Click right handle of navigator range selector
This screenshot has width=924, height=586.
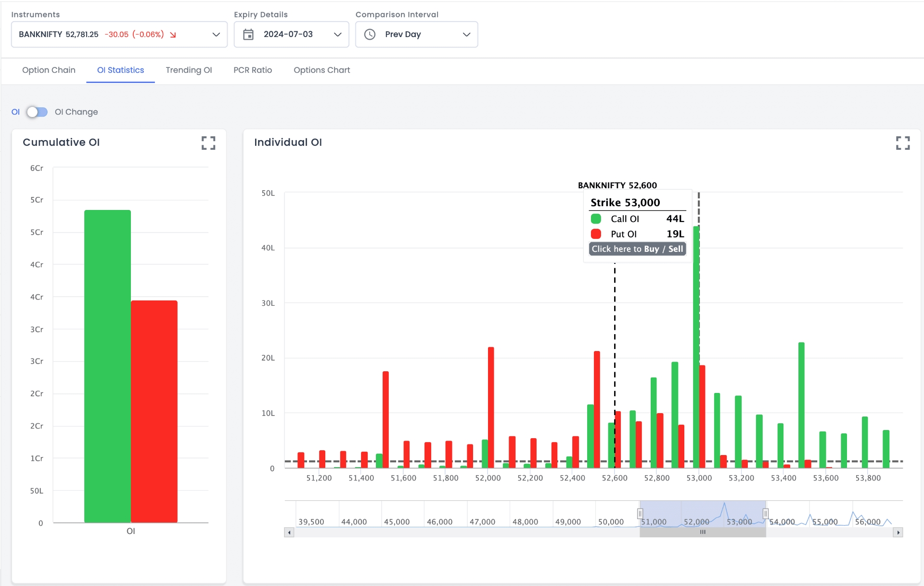(x=765, y=513)
